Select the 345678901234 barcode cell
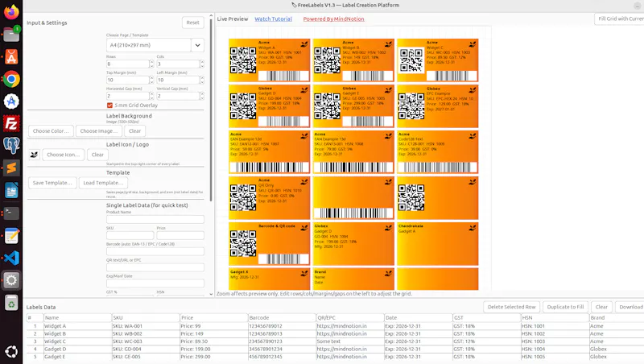Viewport: 644px width, 364px height. pyautogui.click(x=282, y=349)
